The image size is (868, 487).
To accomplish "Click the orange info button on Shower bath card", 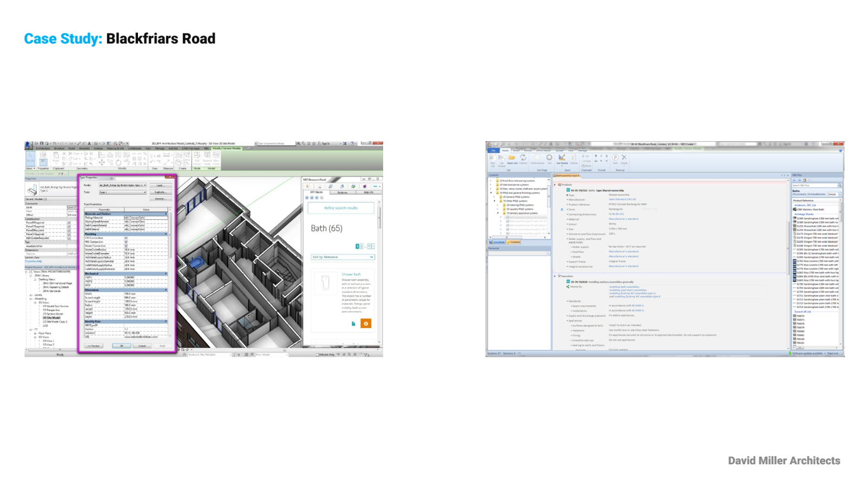I will 366,324.
